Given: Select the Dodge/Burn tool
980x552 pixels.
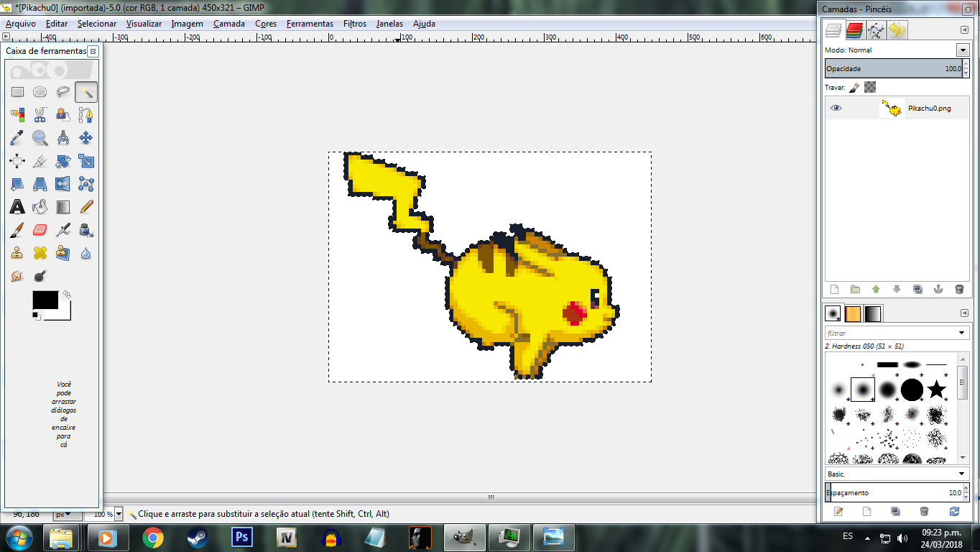Looking at the screenshot, I should click(x=40, y=276).
